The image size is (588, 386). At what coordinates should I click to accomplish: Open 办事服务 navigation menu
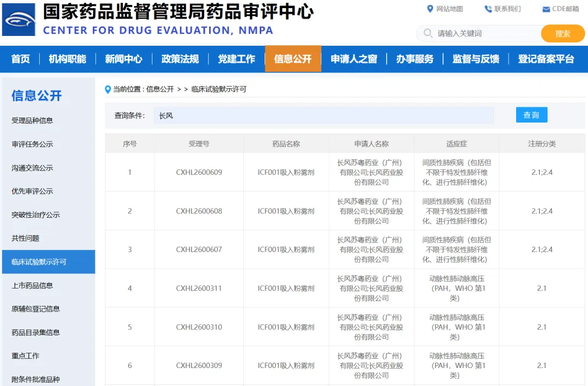point(415,59)
